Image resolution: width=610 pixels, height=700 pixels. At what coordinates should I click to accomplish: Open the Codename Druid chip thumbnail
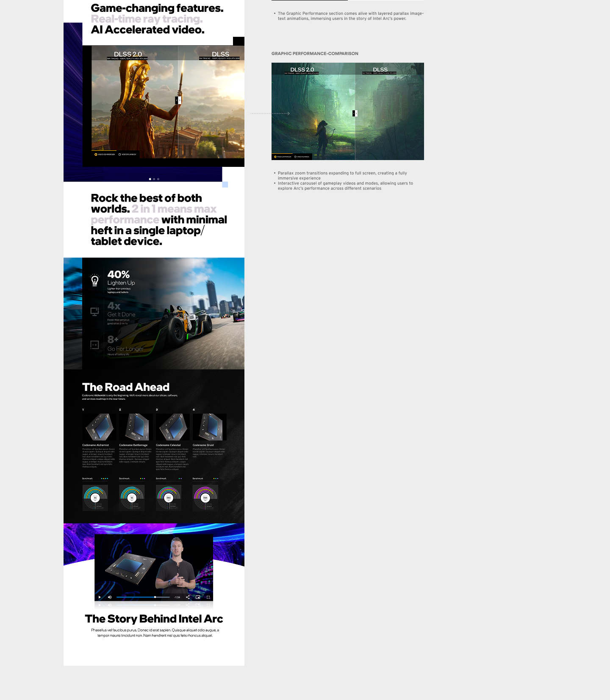(210, 427)
